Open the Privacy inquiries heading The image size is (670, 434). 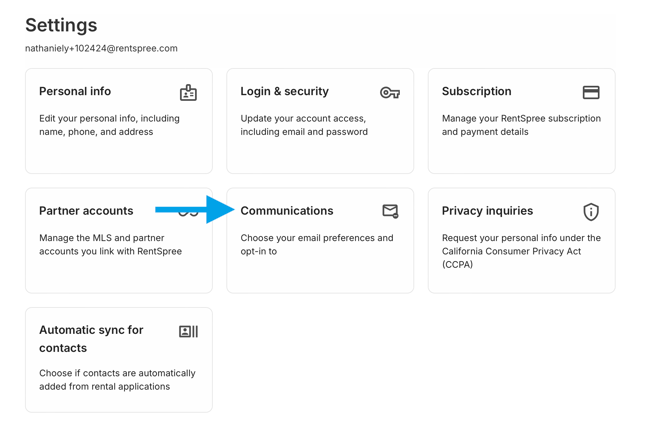coord(487,211)
